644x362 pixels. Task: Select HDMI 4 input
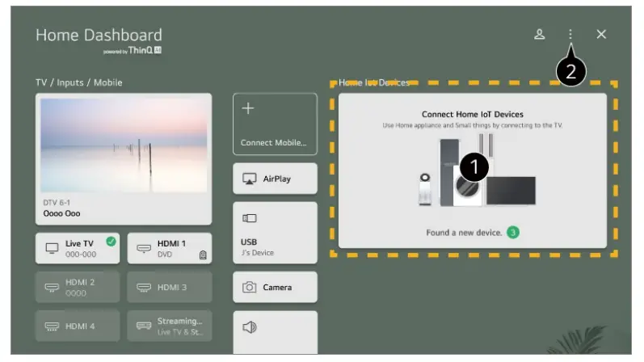pyautogui.click(x=78, y=326)
